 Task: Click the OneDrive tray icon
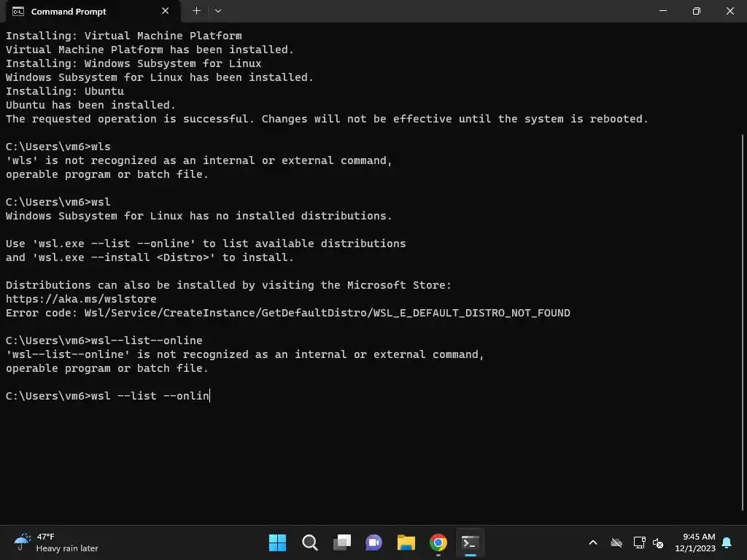click(x=616, y=542)
